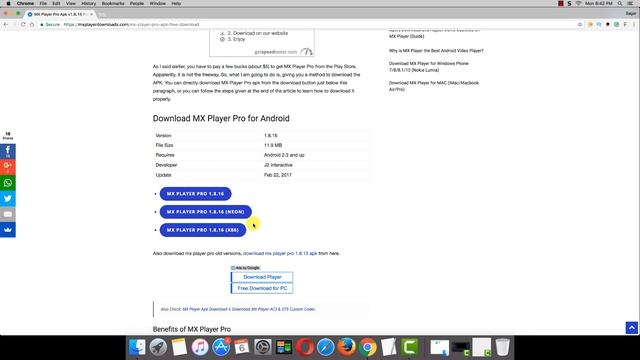Open Notification Center in the menu bar
Viewport: 640px width, 360px height.
630,3
